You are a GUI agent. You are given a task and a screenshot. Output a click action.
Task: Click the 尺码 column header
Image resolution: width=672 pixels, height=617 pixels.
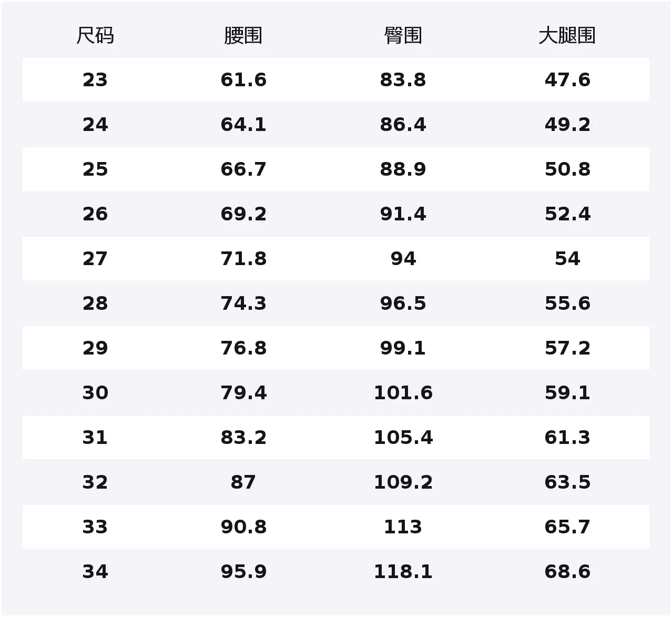95,36
